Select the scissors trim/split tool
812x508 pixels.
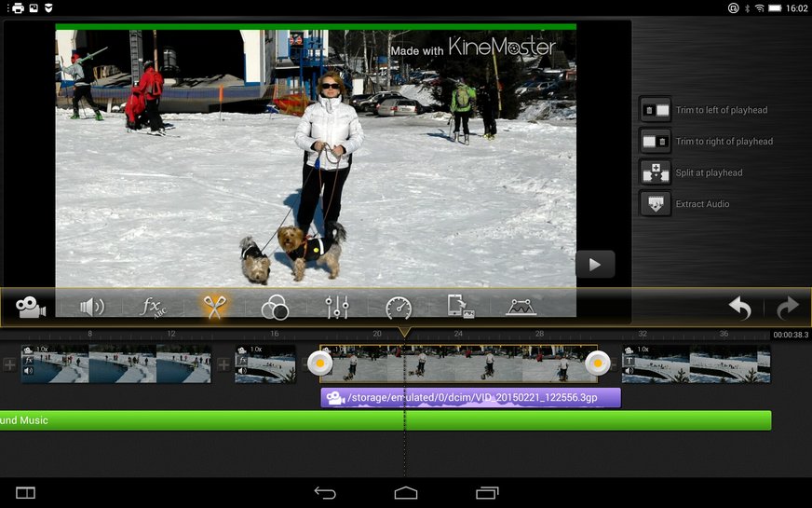214,307
